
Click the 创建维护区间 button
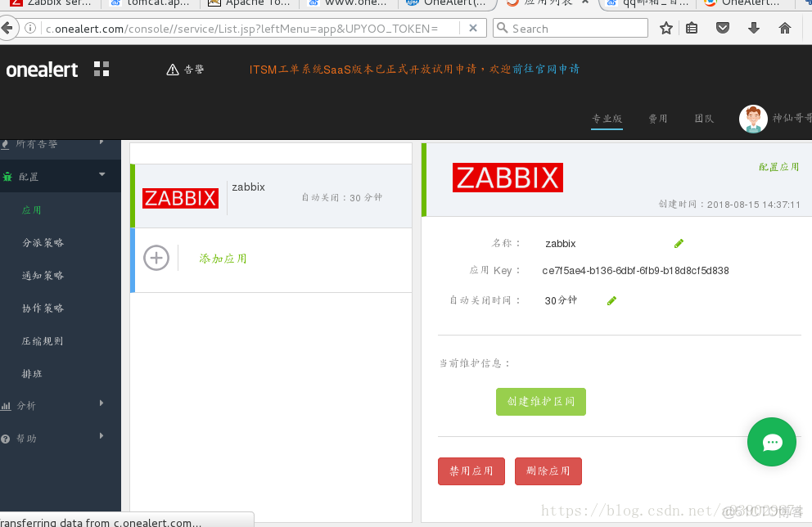(540, 401)
